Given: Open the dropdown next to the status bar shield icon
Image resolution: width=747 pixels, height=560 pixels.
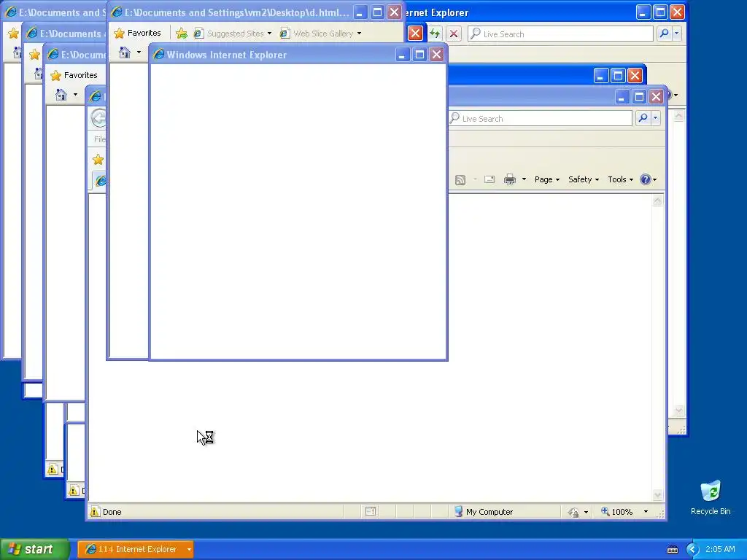Looking at the screenshot, I should 586,513.
